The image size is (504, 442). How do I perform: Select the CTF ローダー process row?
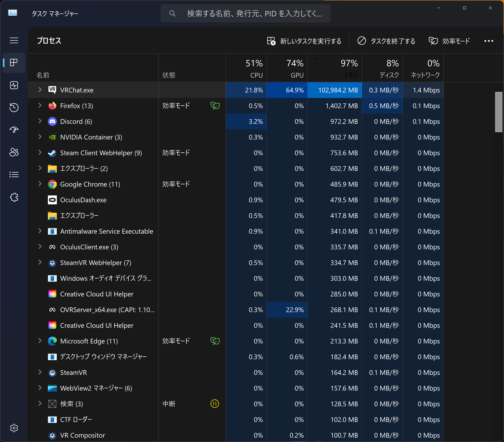pyautogui.click(x=236, y=420)
